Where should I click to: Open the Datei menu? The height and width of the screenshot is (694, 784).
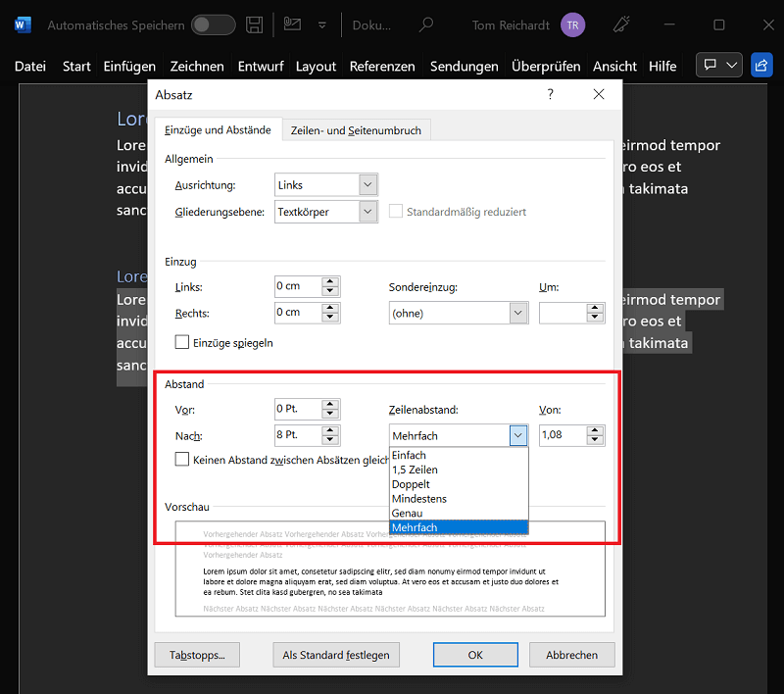pos(30,66)
